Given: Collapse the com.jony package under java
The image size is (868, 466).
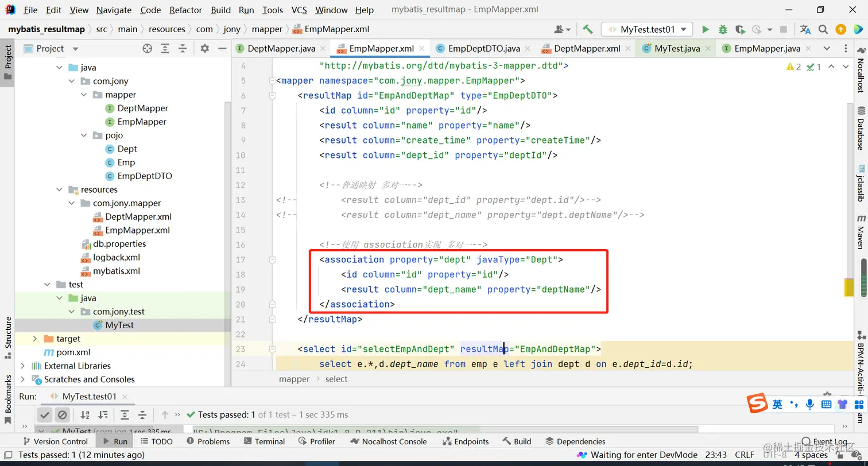Looking at the screenshot, I should click(x=72, y=81).
